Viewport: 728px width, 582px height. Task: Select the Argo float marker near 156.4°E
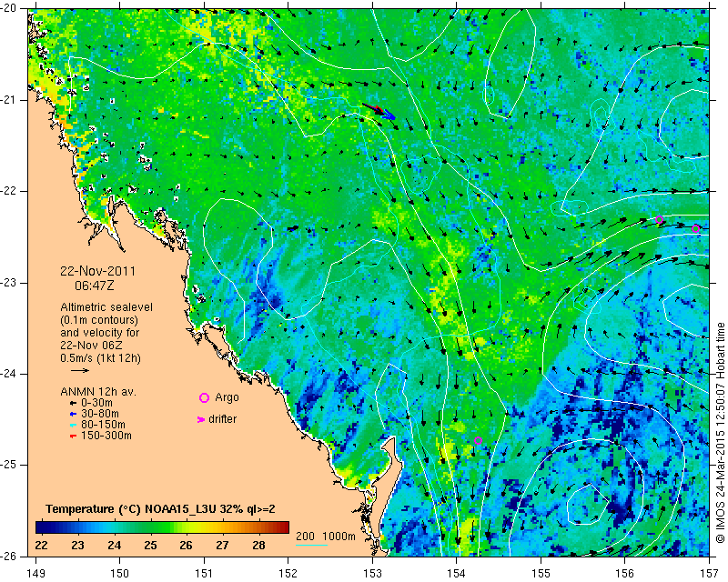(x=659, y=219)
